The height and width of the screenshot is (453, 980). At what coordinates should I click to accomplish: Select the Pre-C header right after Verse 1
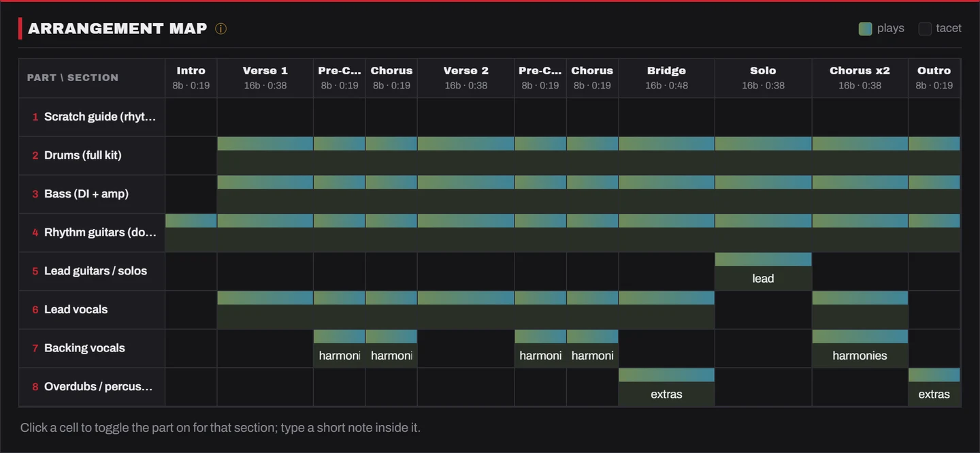[x=340, y=78]
